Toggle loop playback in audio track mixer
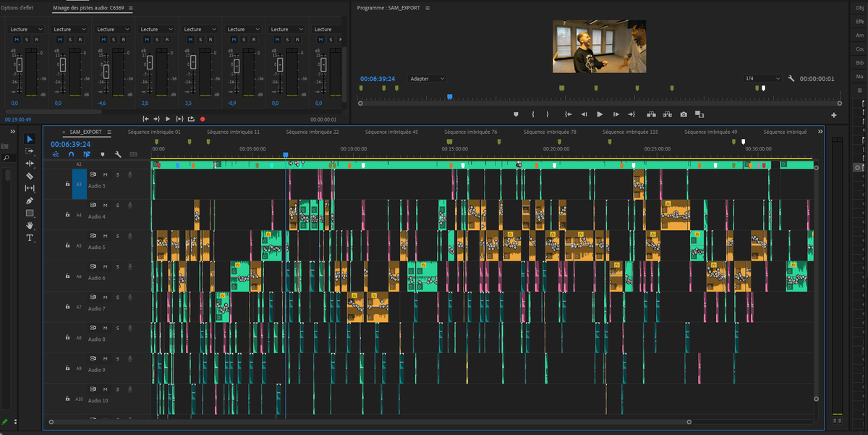Screen dimensions: 868x435 (191, 119)
